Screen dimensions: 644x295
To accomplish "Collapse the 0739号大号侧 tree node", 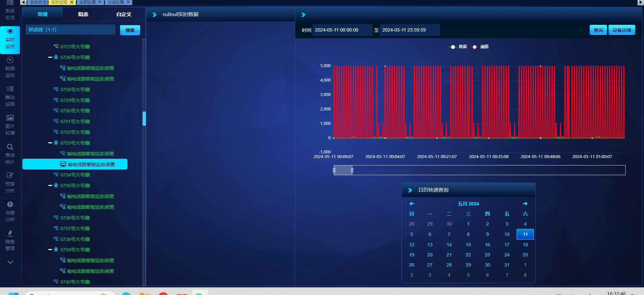I will 50,250.
